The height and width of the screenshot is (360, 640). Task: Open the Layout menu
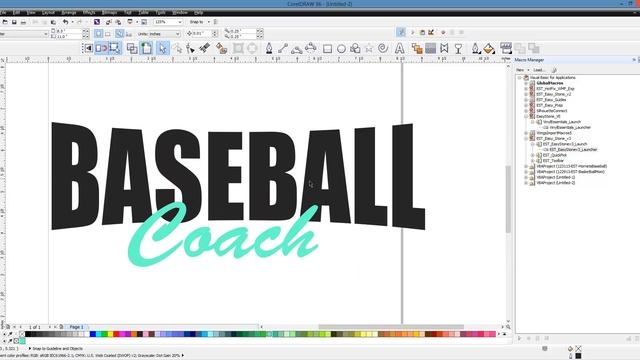click(48, 13)
